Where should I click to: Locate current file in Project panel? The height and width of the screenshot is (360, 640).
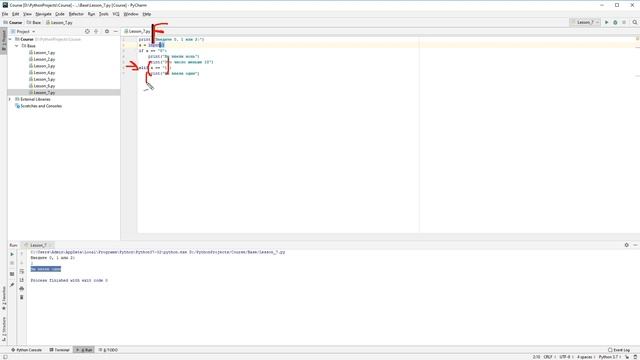point(87,31)
